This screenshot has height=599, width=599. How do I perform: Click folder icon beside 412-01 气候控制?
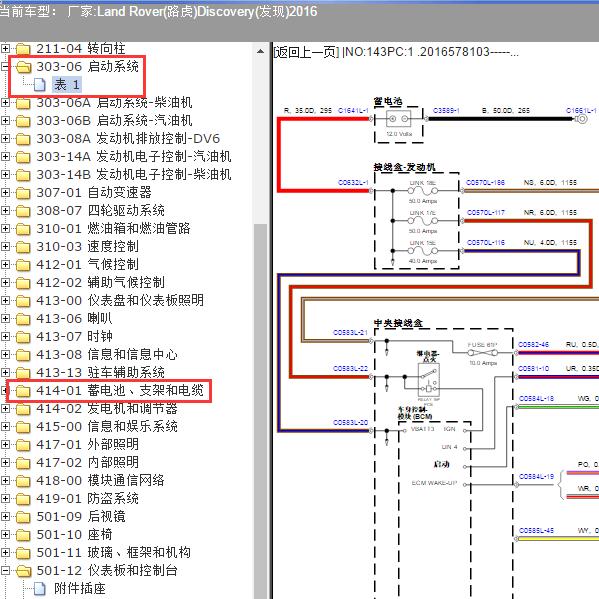pyautogui.click(x=23, y=265)
